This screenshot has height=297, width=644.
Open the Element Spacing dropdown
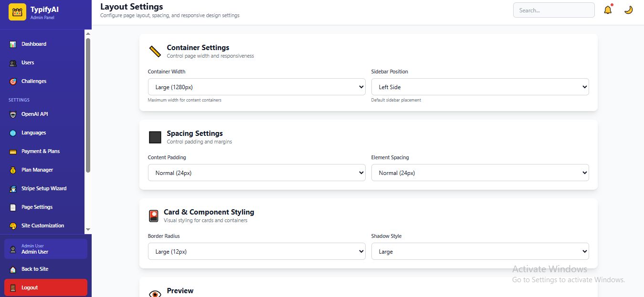480,173
